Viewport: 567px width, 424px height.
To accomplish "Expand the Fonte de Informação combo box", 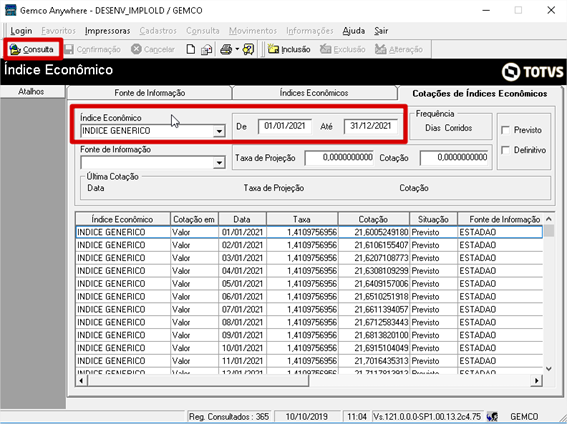I will (x=219, y=163).
